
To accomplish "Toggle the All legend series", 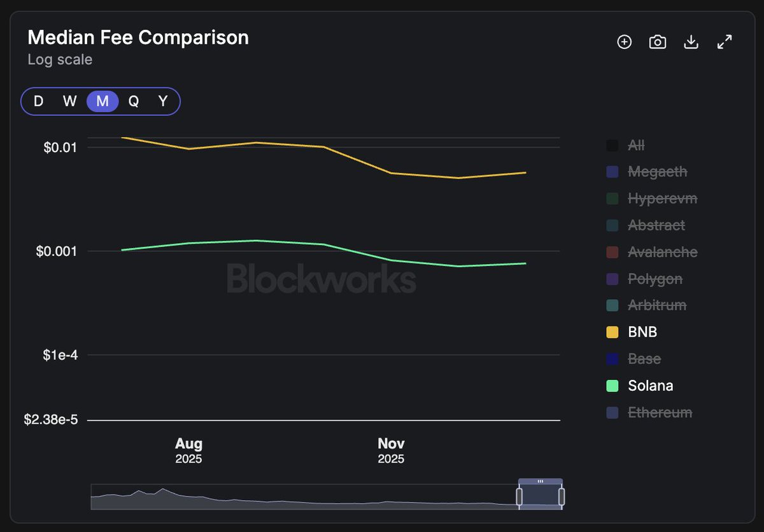I will pyautogui.click(x=626, y=146).
